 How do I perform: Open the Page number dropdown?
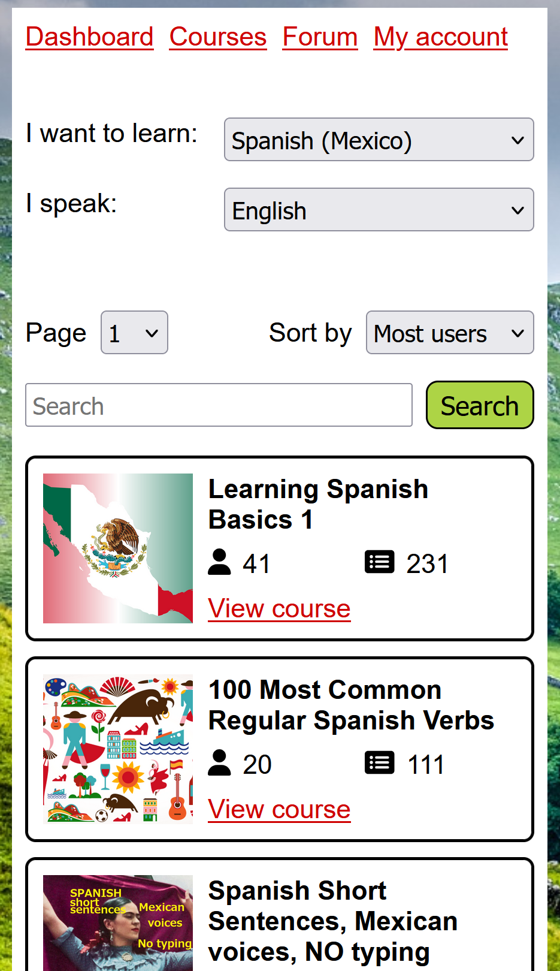click(x=134, y=333)
